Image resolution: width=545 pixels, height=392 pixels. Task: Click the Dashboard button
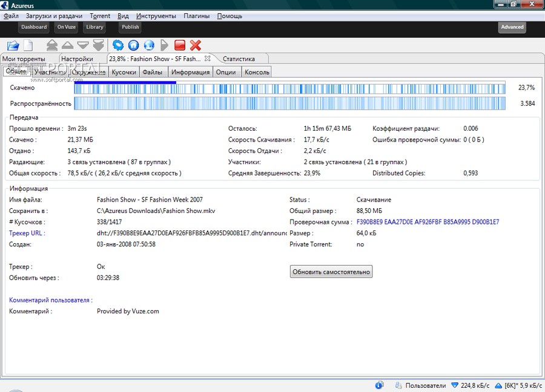click(34, 27)
